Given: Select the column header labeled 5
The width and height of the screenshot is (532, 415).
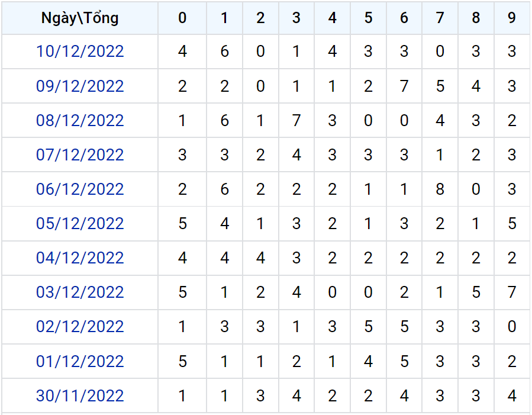Looking at the screenshot, I should 368,18.
